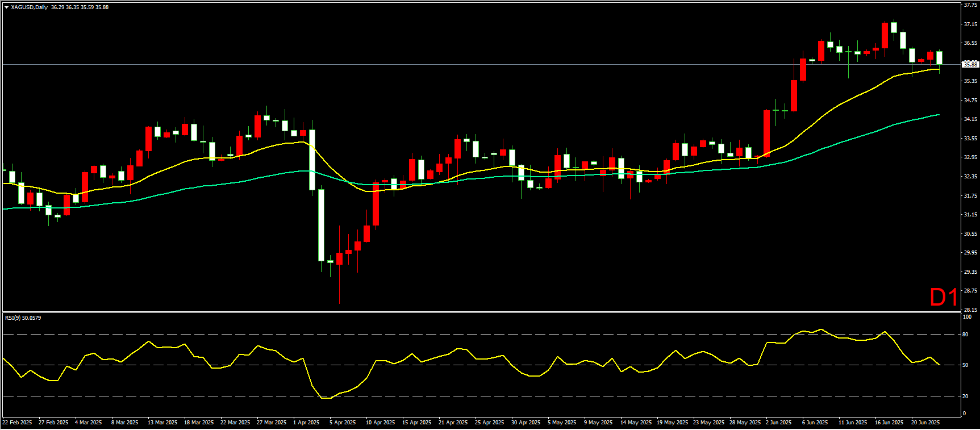Screen dimensions: 980x430
Task: Click the 29.95 price level on the axis
Action: (970, 253)
